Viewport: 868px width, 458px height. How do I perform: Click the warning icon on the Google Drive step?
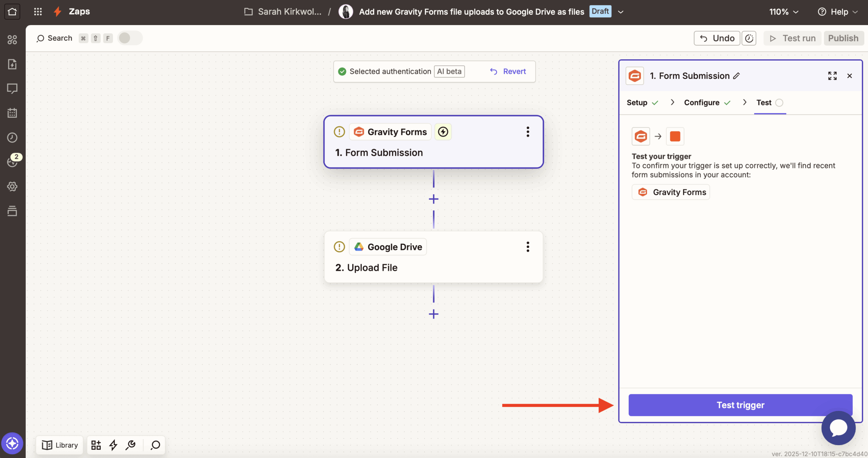[x=339, y=247]
